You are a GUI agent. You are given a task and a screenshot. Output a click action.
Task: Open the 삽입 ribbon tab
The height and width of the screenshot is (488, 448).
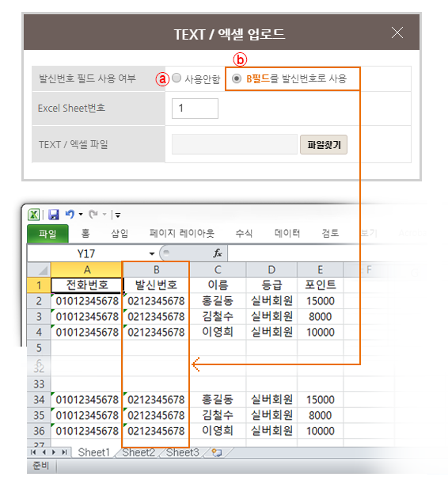[x=120, y=233]
